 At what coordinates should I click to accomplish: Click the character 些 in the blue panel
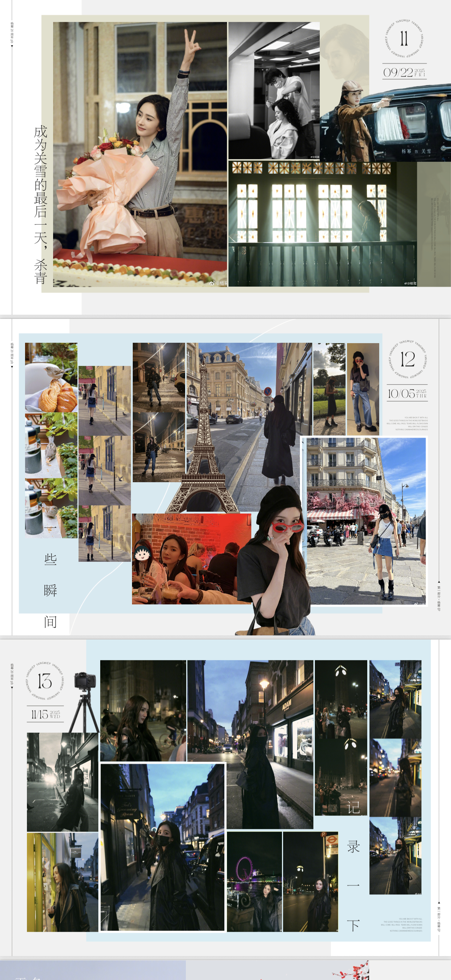[50, 560]
